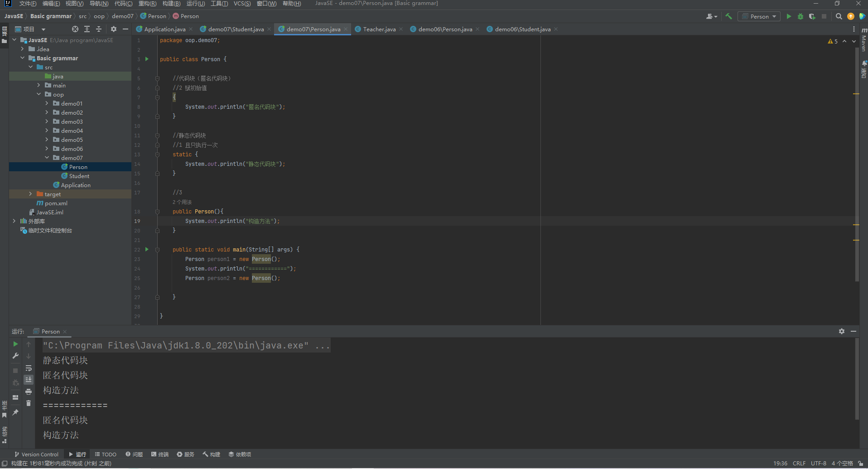Fold the main method at line 22
868x469 pixels.
(x=157, y=250)
